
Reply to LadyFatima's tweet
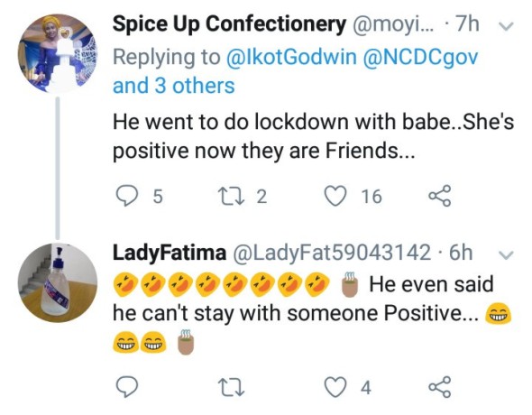click(127, 387)
